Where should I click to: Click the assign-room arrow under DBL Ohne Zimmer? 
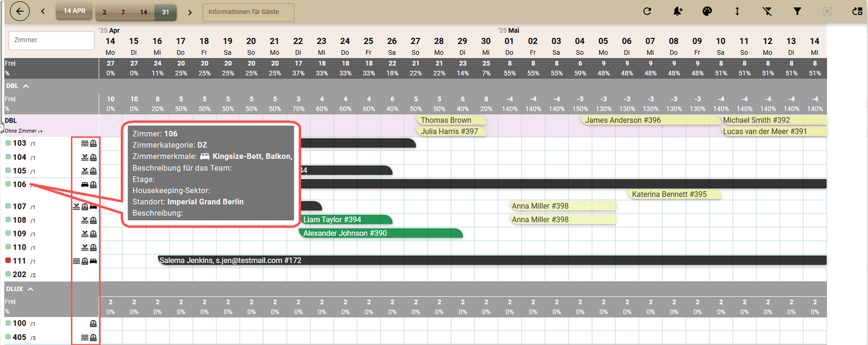(41, 131)
